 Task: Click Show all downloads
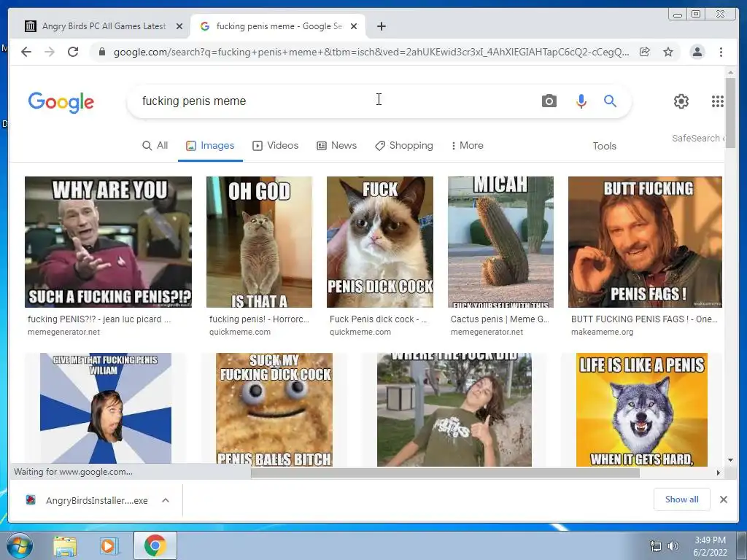[x=682, y=499]
